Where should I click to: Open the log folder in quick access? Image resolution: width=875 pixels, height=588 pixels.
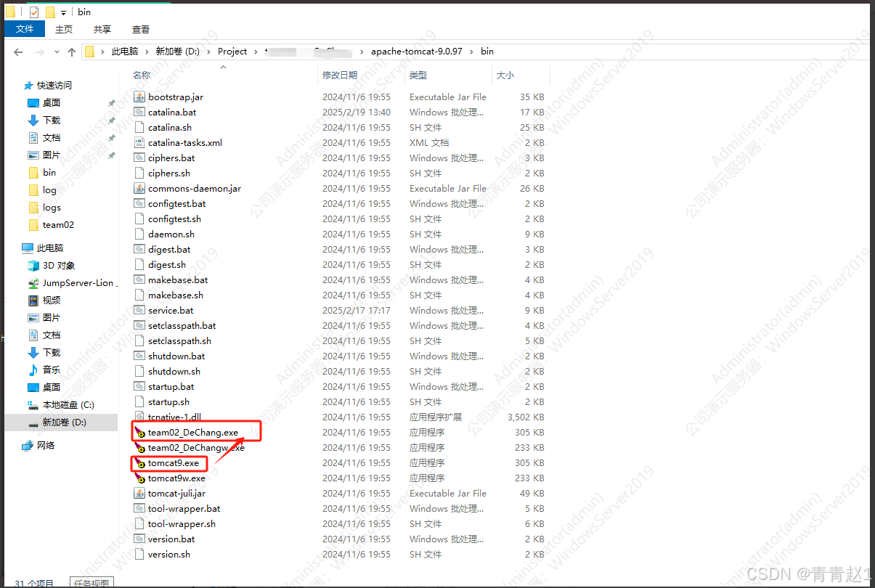coord(49,189)
